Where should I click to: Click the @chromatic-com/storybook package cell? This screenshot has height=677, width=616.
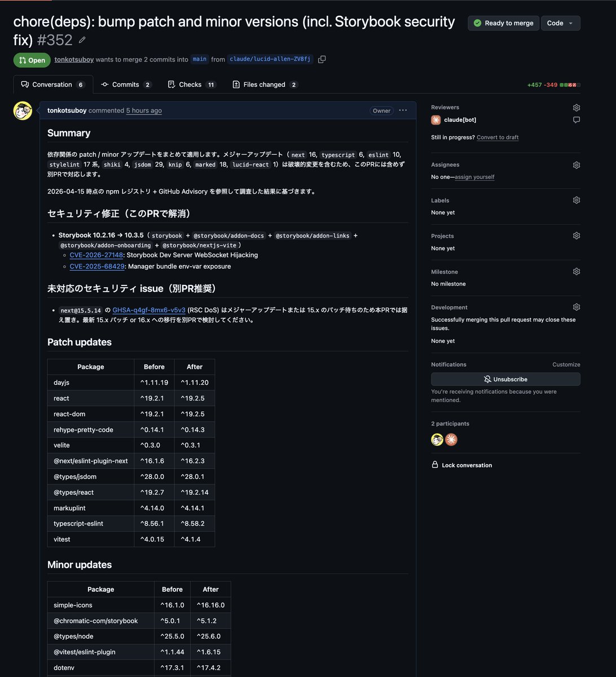click(x=101, y=621)
